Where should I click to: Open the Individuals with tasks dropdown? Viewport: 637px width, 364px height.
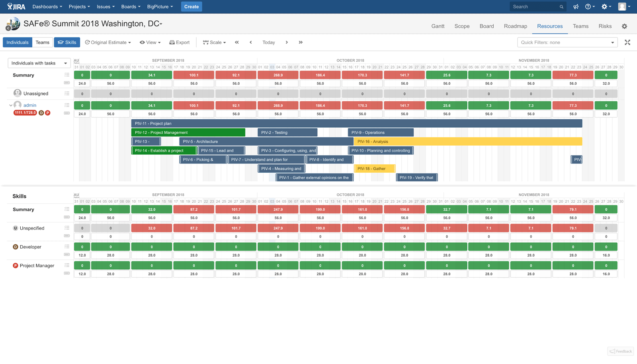coord(39,63)
